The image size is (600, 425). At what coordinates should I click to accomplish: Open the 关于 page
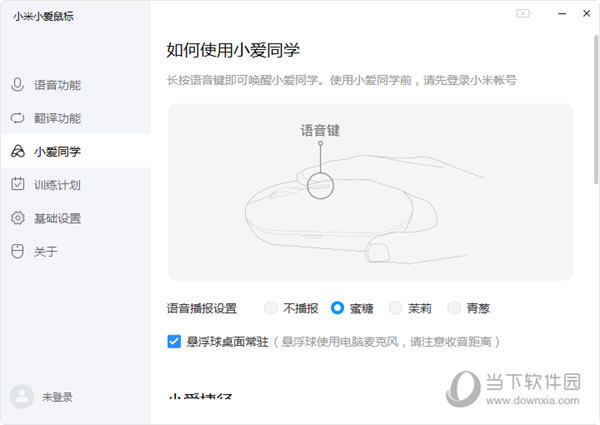coord(76,251)
